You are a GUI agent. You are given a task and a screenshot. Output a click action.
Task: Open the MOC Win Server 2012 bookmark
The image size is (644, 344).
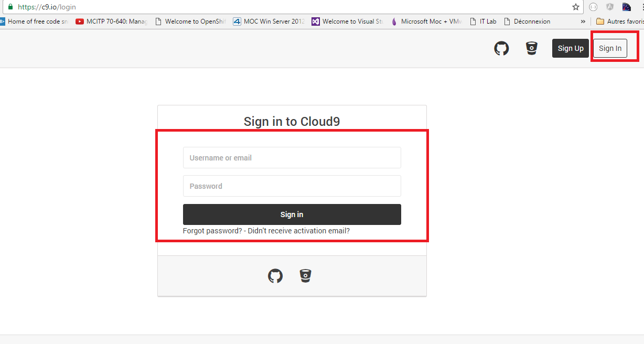(269, 21)
